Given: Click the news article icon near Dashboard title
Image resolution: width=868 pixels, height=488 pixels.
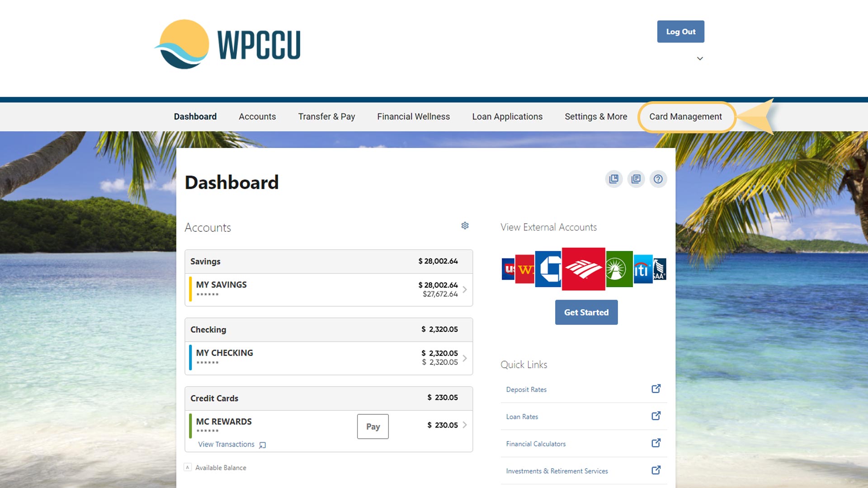Looking at the screenshot, I should [636, 179].
